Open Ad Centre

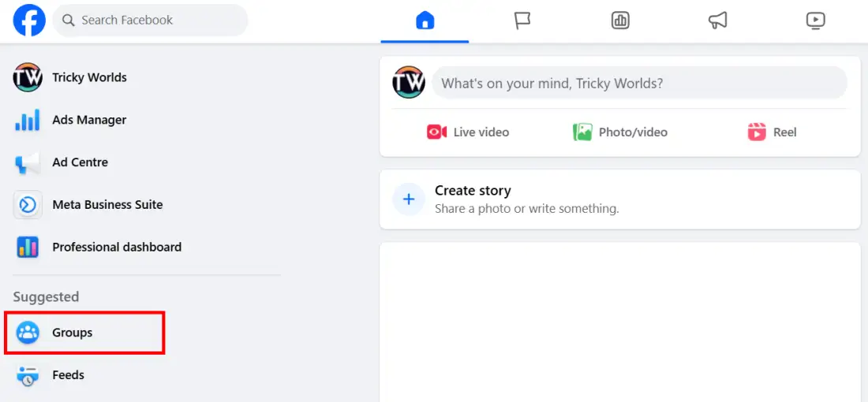coord(80,162)
